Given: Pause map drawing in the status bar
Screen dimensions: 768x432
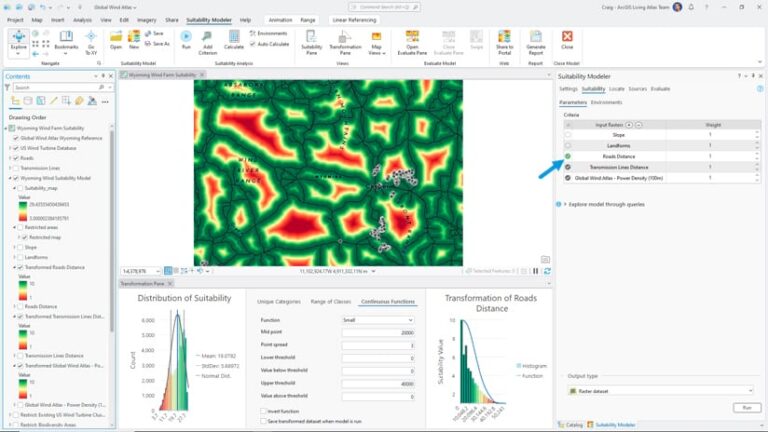Looking at the screenshot, I should click(x=536, y=271).
